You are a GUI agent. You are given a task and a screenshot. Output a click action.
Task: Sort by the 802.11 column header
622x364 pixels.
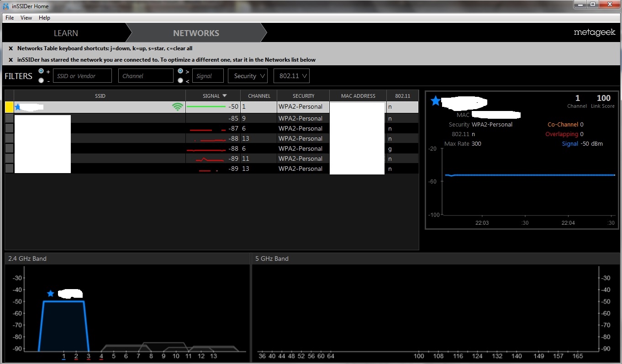402,96
